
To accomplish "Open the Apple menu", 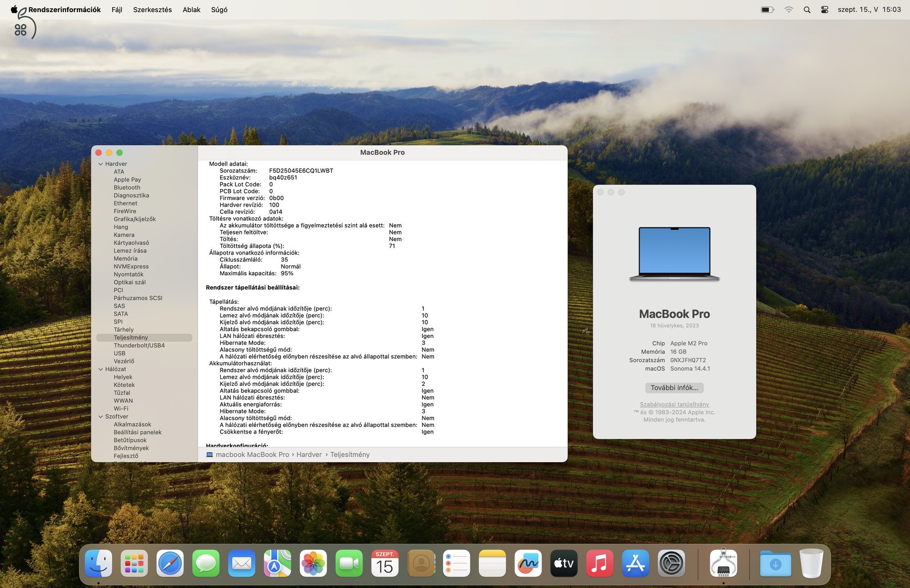I will point(14,9).
